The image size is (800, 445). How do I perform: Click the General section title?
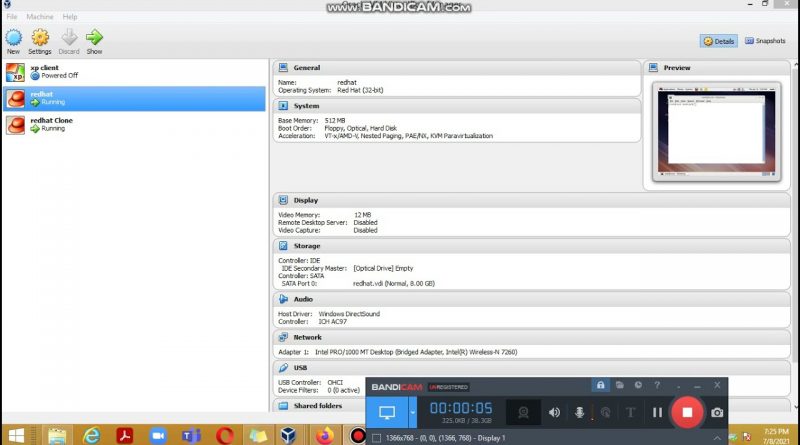point(307,67)
